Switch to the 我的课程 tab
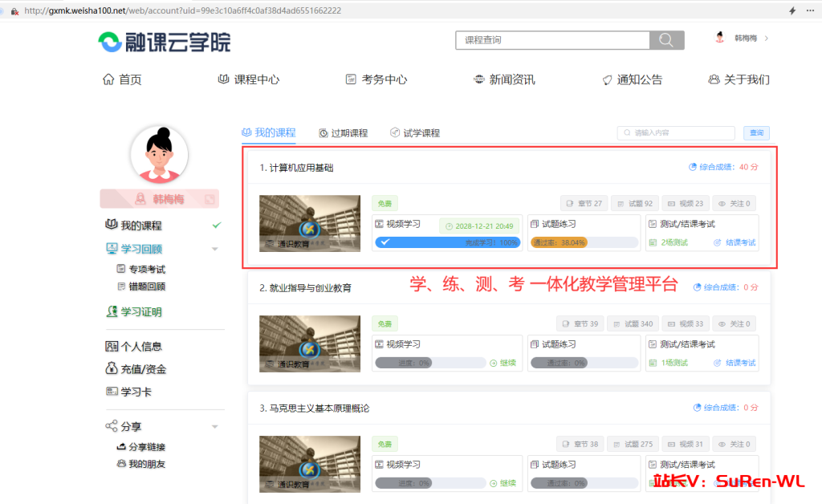 coord(268,132)
